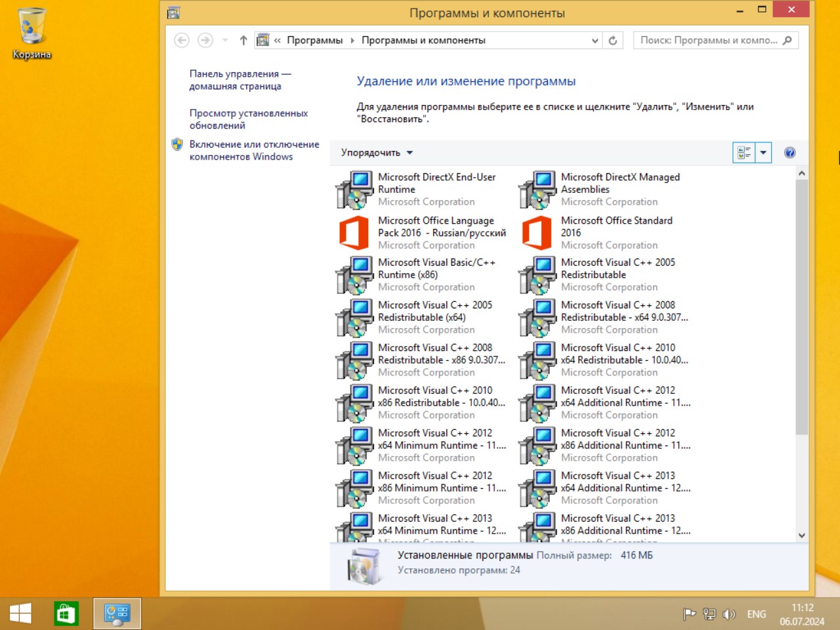Image resolution: width=840 pixels, height=630 pixels.
Task: Click the installed programs details pane icon
Action: tap(364, 567)
